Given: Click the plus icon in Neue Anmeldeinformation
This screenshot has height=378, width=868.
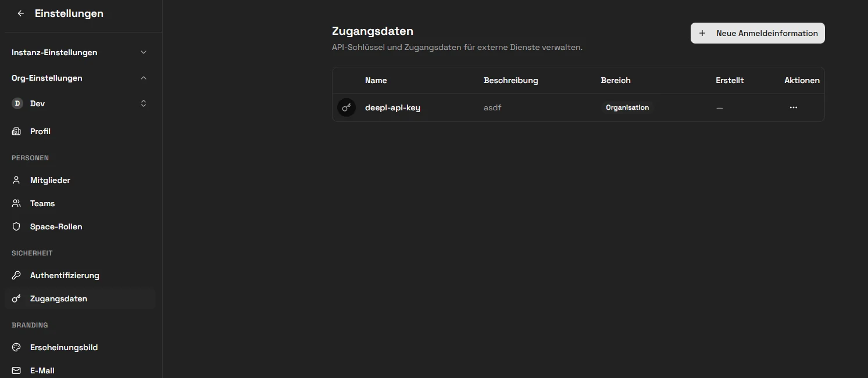Looking at the screenshot, I should [702, 33].
